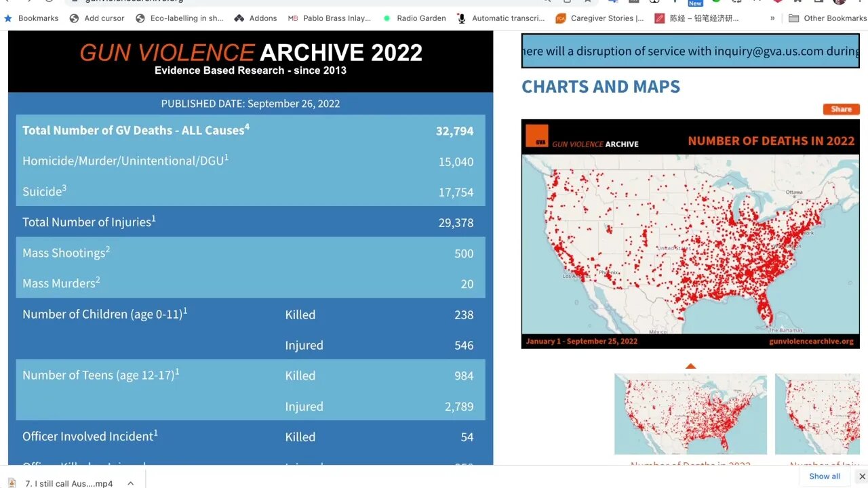
Task: Open the Caregiver Stories bookmark icon
Action: [x=561, y=18]
